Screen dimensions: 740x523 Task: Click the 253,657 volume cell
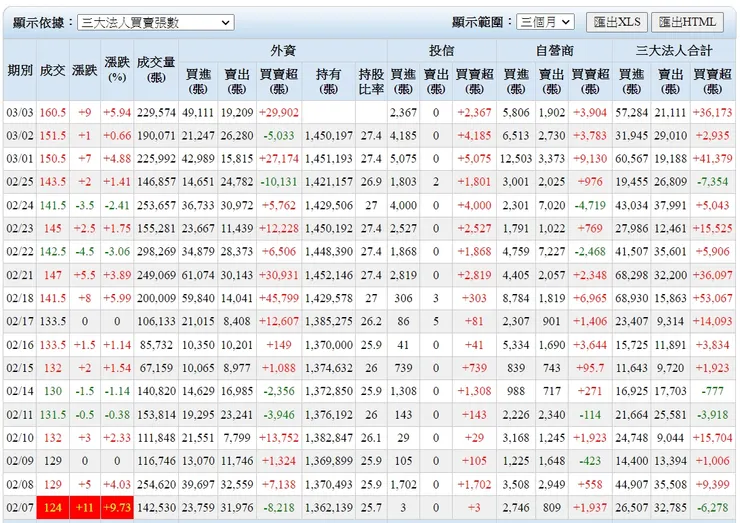coord(156,205)
